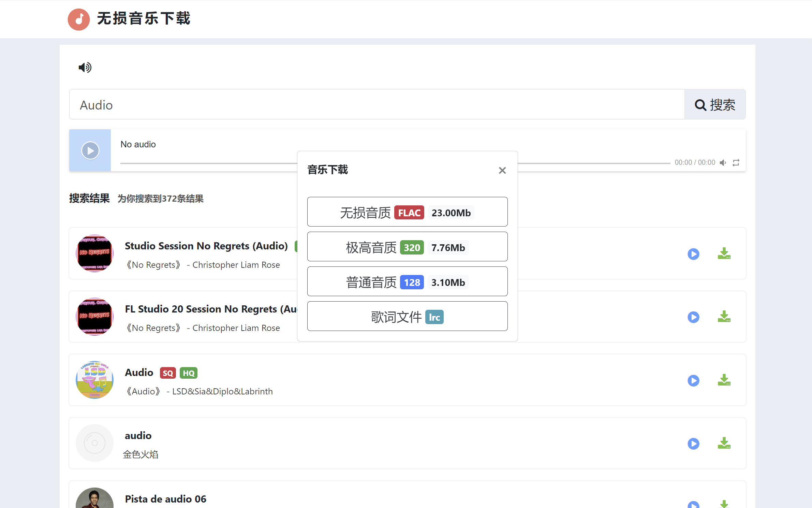Click the LSD album art thumbnail
Image resolution: width=812 pixels, height=508 pixels.
tap(94, 380)
